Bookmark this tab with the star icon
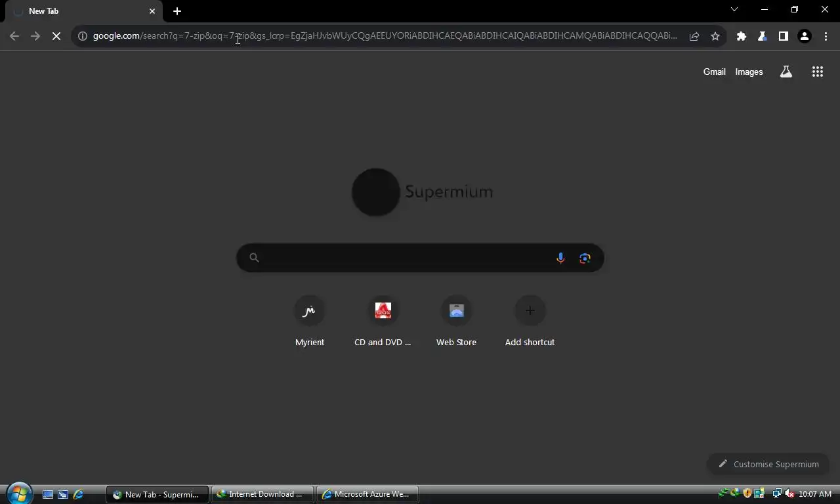Viewport: 840px width, 504px height. coord(715,36)
